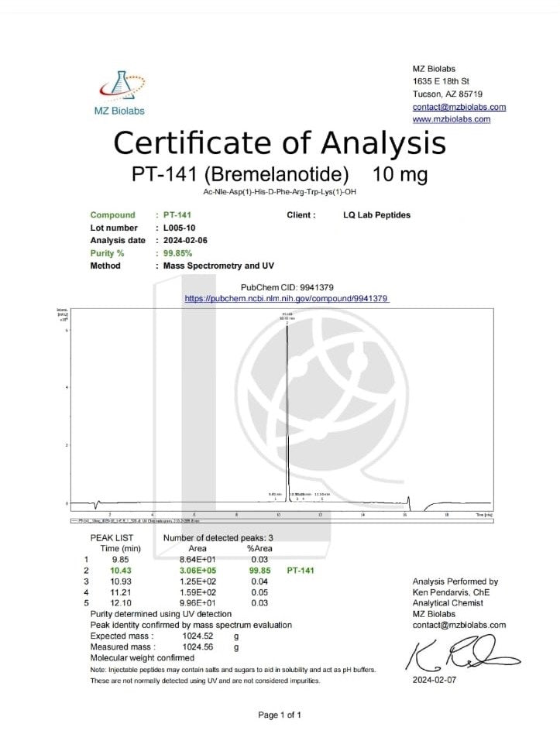Click expected mass value 1024.52
The image size is (560, 734).
click(x=198, y=636)
